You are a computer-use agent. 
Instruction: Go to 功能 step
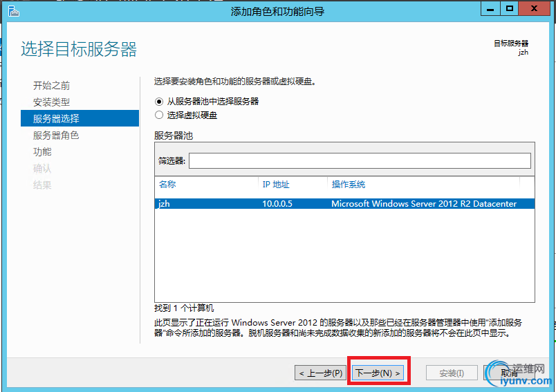coord(42,151)
